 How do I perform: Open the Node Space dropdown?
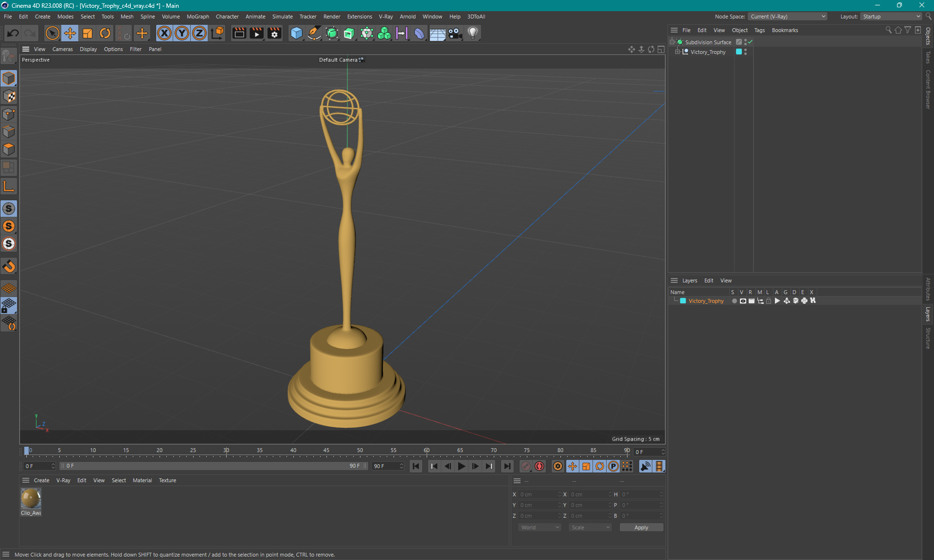[788, 17]
